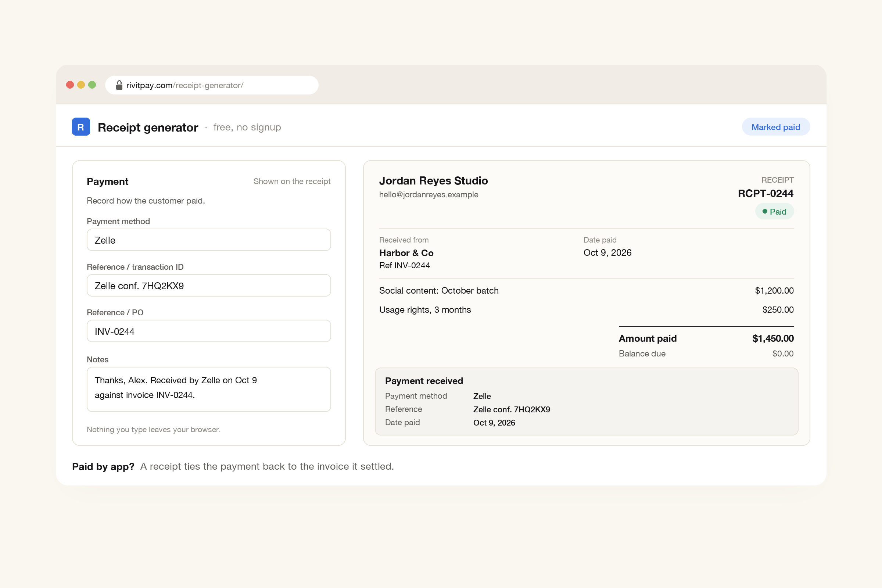Image resolution: width=882 pixels, height=588 pixels.
Task: Click the Record how the customer paid text
Action: pos(146,201)
